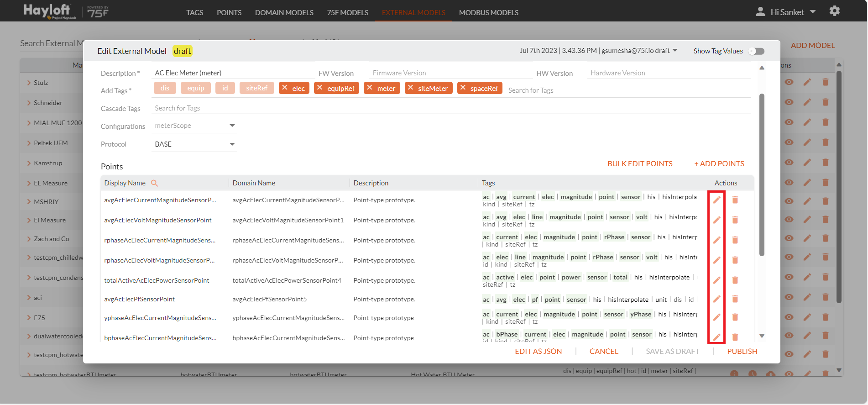View the Stulz model via eye icon
This screenshot has width=868, height=405.
point(789,82)
